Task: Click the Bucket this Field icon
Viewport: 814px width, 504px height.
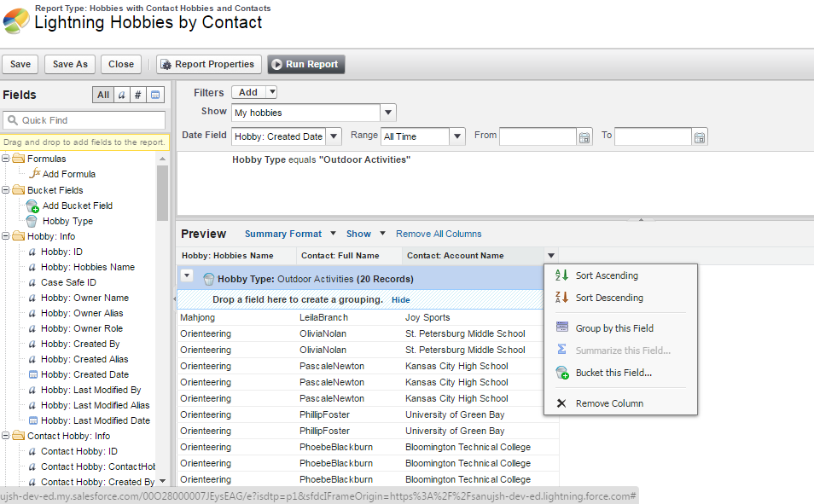Action: [562, 373]
